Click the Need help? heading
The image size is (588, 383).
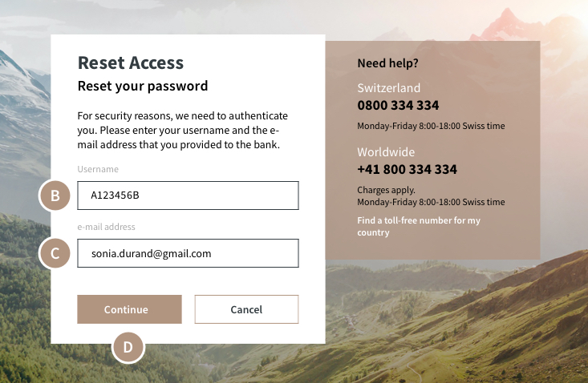point(387,63)
